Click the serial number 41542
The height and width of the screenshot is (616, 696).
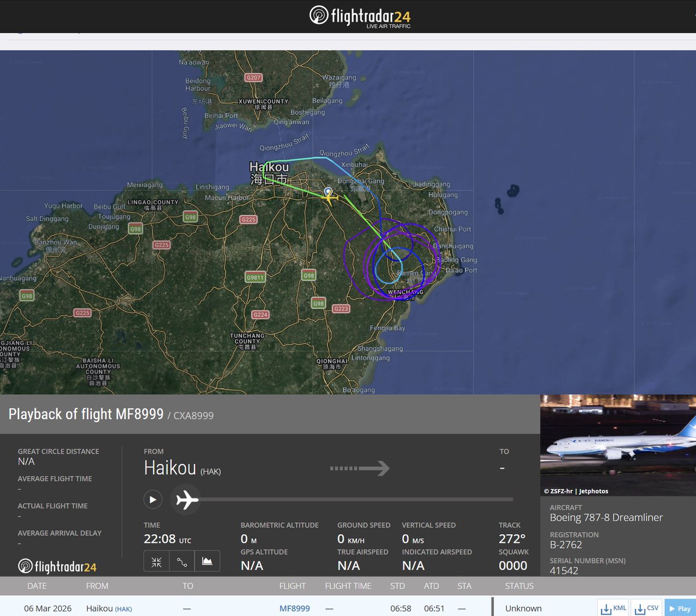pos(564,571)
